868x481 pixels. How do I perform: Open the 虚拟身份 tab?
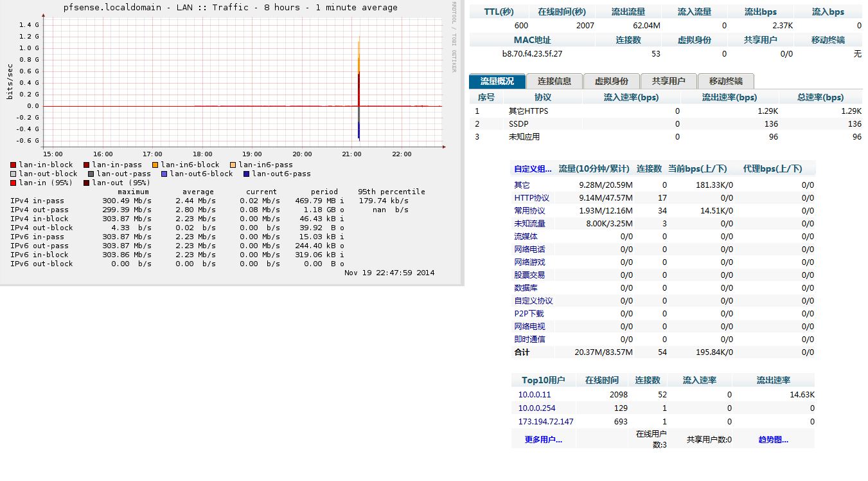pyautogui.click(x=612, y=81)
